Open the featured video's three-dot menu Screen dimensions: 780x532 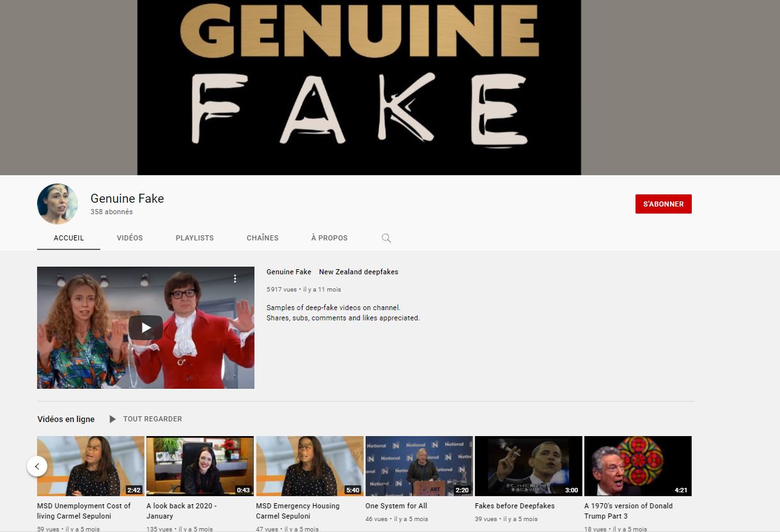[235, 279]
